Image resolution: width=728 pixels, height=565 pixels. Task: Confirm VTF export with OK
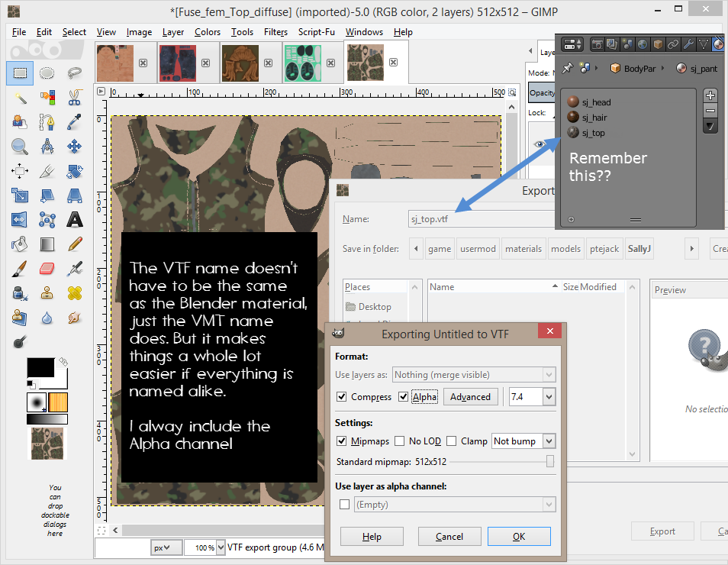coord(519,536)
